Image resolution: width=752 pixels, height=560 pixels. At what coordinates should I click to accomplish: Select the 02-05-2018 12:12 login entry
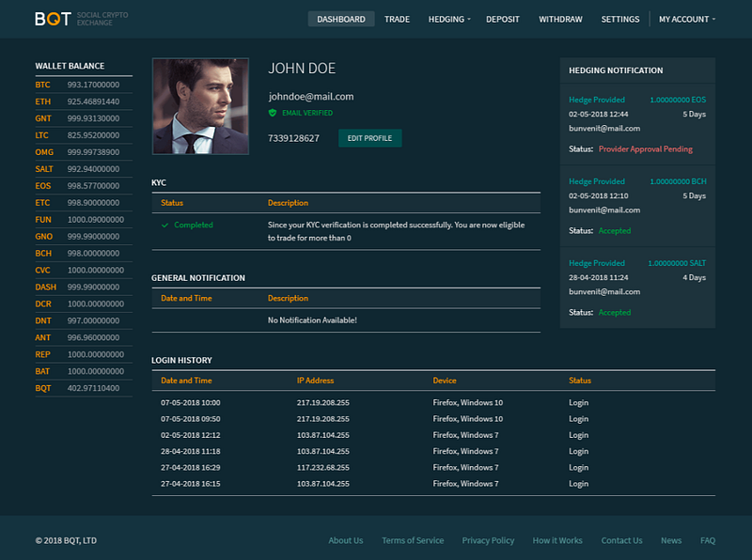[x=433, y=435]
